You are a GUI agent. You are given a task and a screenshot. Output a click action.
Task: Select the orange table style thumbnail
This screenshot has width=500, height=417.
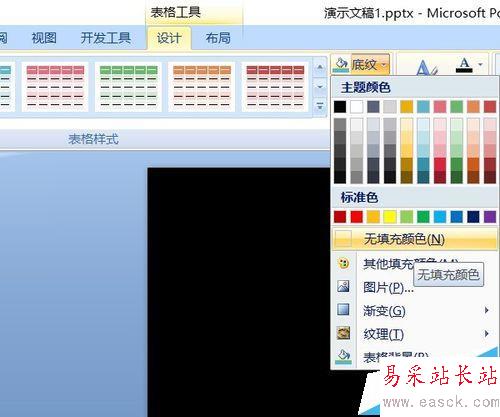coord(202,87)
